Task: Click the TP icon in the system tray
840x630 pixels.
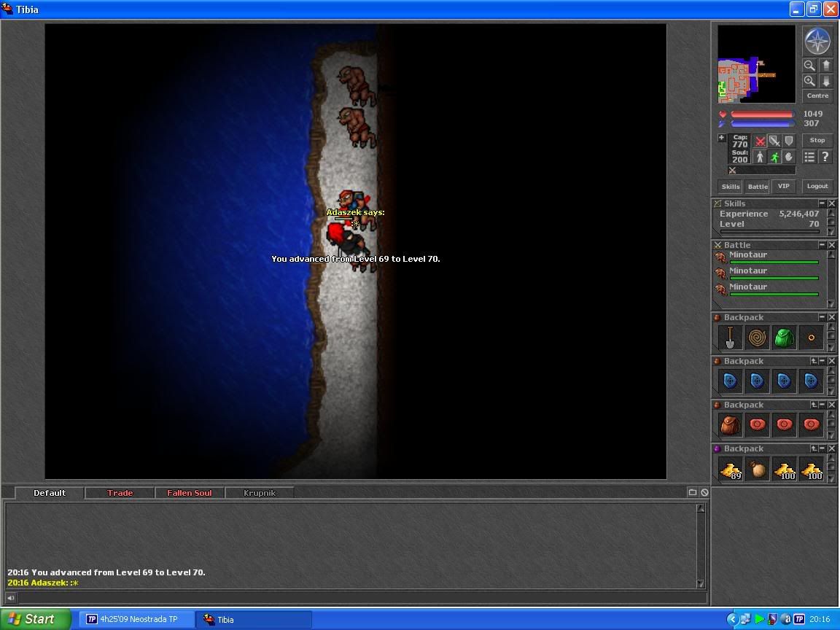Action: click(x=798, y=619)
